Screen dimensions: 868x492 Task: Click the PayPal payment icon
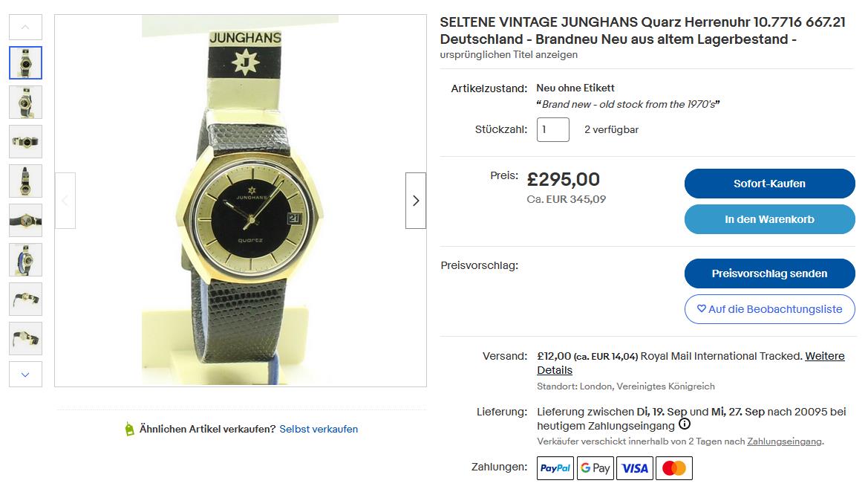[555, 468]
